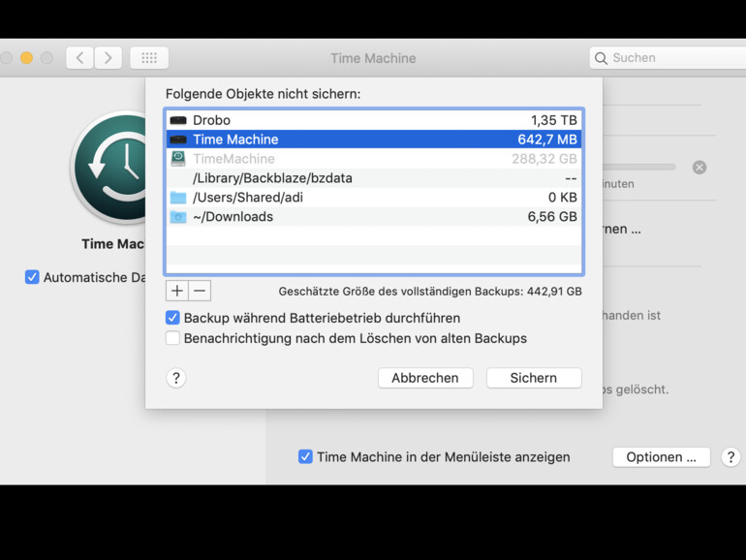746x560 pixels.
Task: Select the Drobo row
Action: [374, 120]
